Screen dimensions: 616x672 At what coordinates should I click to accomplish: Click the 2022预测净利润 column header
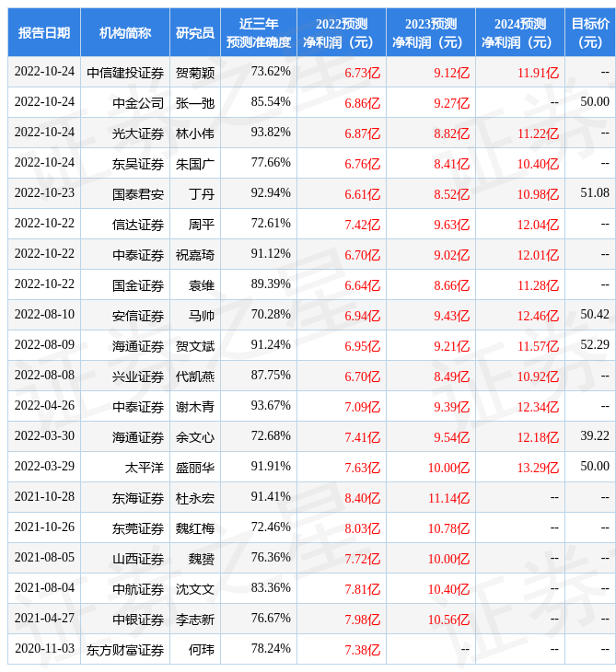342,32
